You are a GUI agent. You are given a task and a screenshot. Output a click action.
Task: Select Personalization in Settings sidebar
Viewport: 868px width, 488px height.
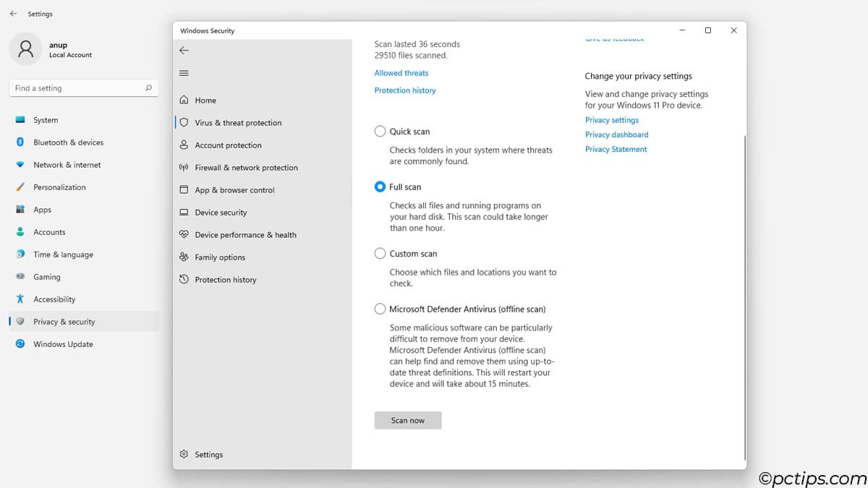click(x=59, y=187)
